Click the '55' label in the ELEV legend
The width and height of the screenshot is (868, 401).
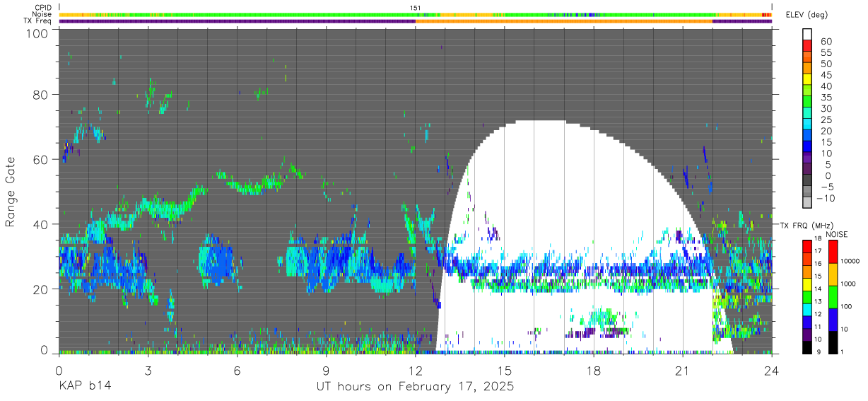pos(825,52)
